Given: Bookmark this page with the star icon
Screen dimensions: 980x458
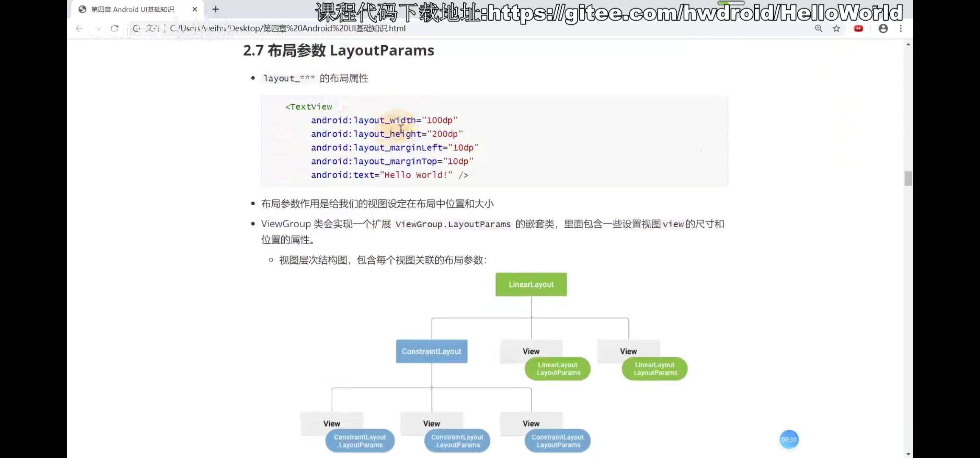Looking at the screenshot, I should (x=836, y=28).
